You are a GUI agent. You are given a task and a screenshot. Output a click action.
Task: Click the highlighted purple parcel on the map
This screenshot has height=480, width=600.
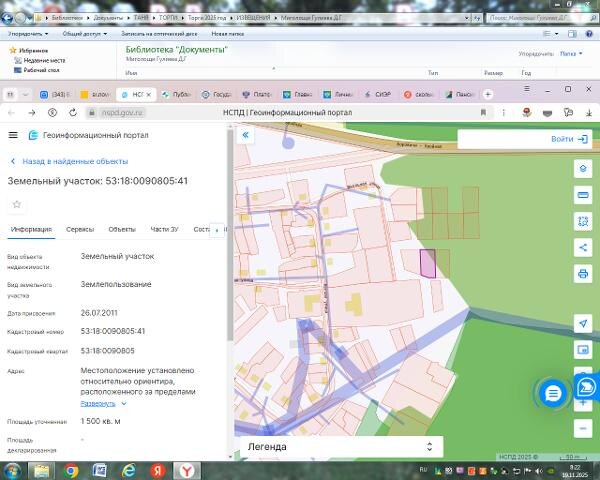428,263
